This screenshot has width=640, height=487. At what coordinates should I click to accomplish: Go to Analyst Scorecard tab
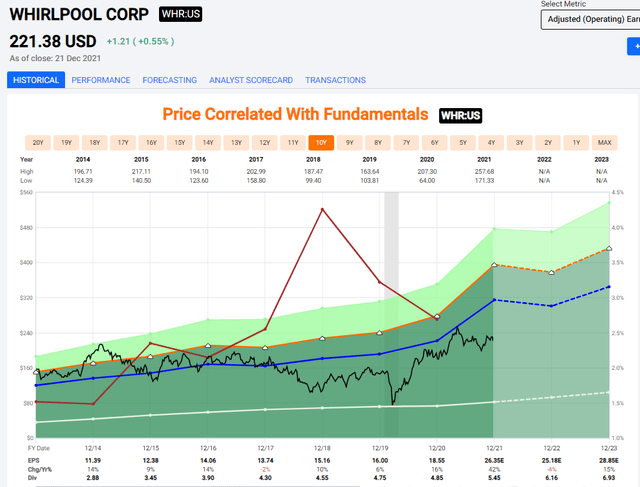pos(251,80)
